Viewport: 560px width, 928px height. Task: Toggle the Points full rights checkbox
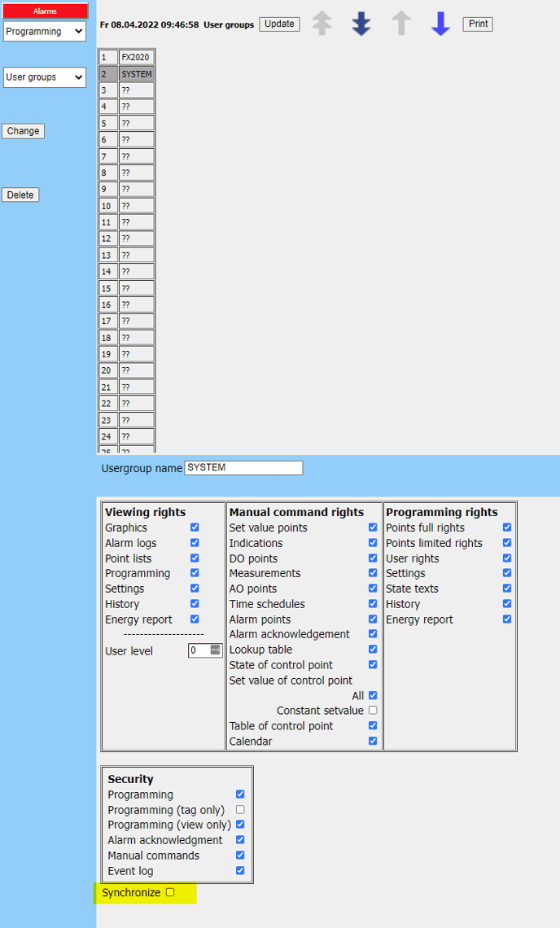coord(507,527)
